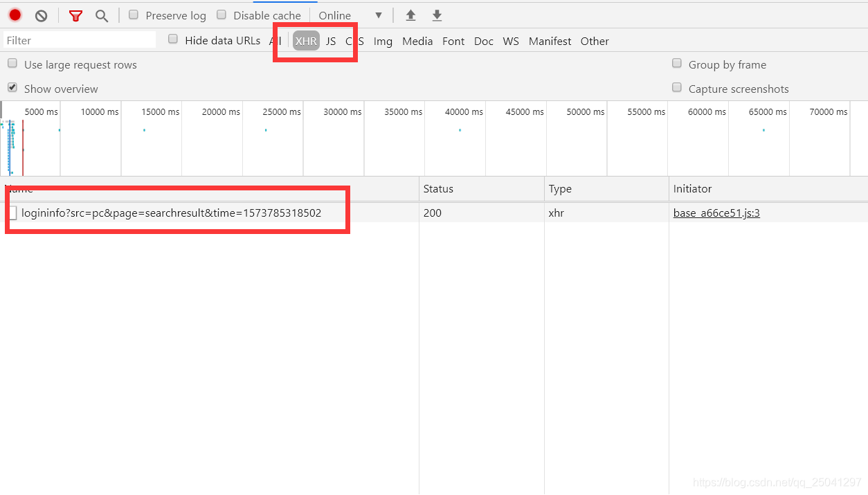Click the 25000 ms timeline marker

(282, 111)
